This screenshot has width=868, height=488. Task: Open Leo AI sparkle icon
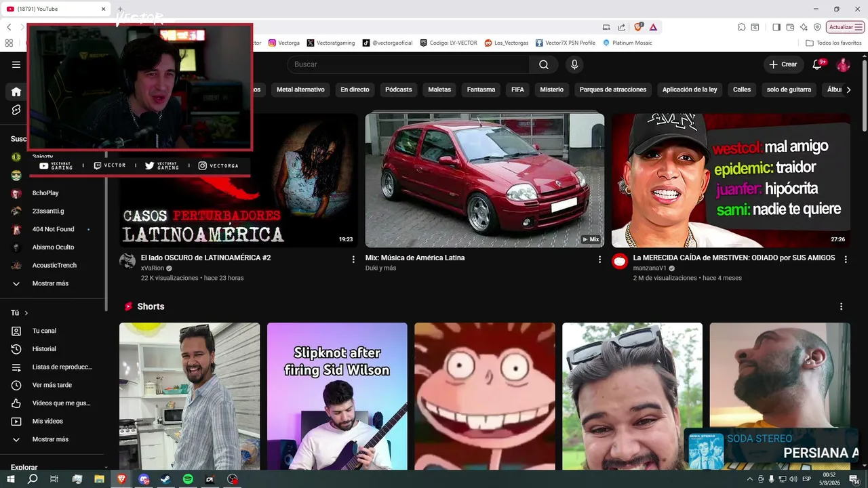point(804,27)
